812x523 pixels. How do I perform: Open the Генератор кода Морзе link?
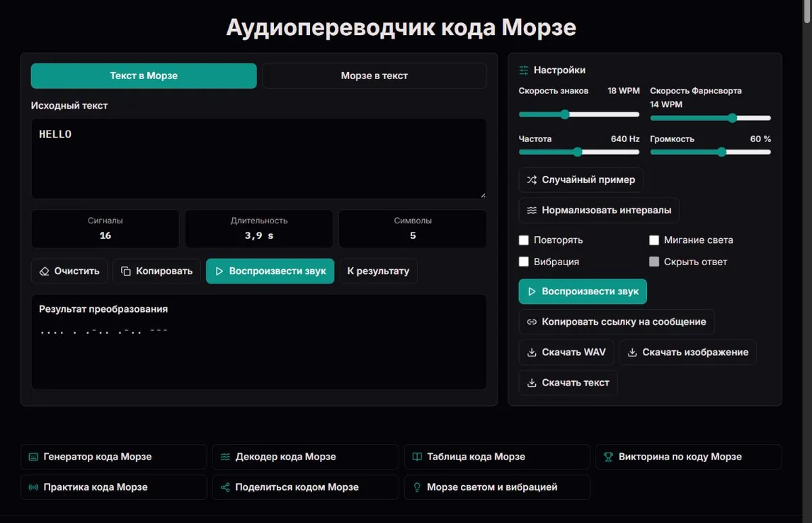pyautogui.click(x=114, y=457)
